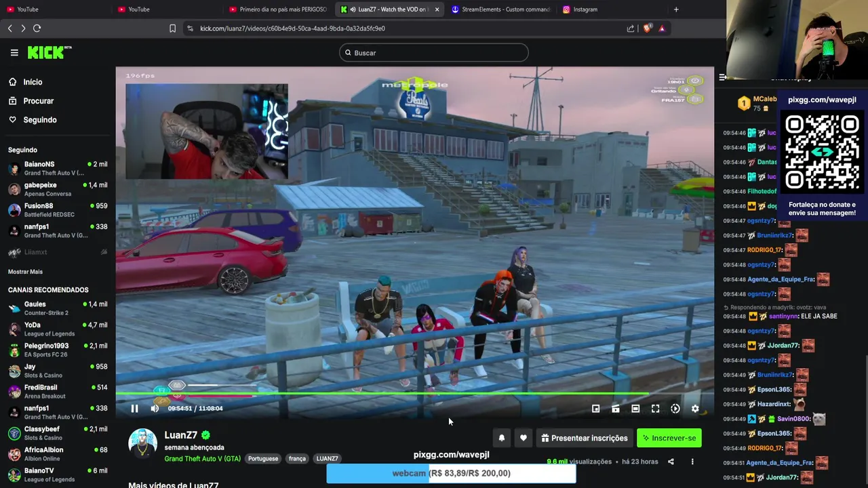Click the frança tag
Viewport: 868px width, 488px height.
point(297,459)
